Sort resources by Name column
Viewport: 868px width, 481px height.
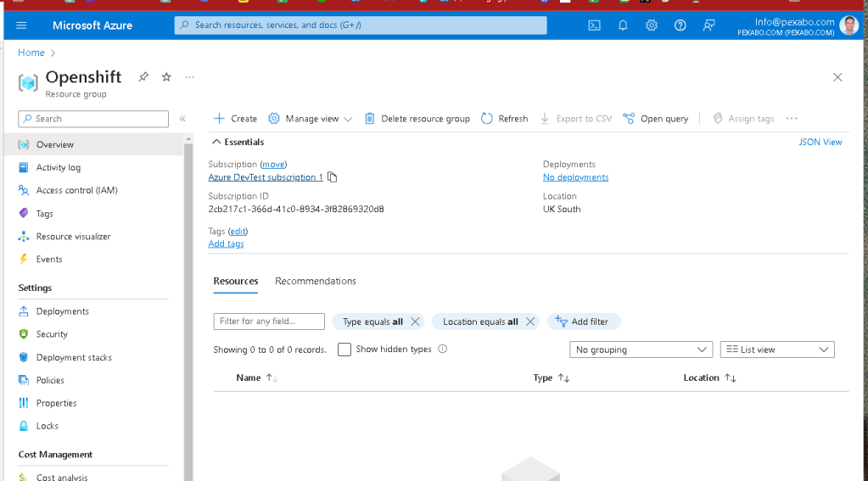pyautogui.click(x=256, y=378)
